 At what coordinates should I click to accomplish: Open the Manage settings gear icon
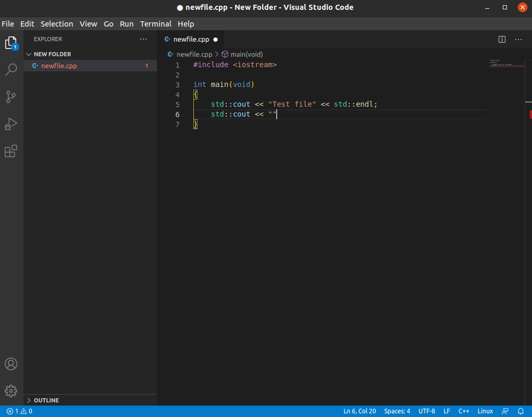11,391
